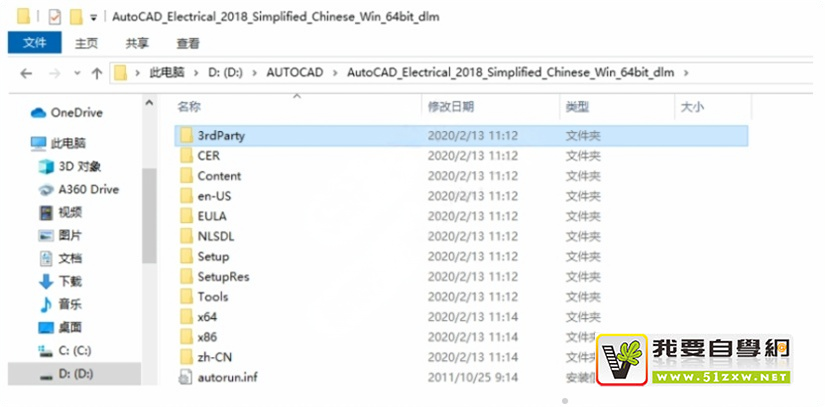The width and height of the screenshot is (825, 407).
Task: Click the navigation pane scroll up arrow
Action: tap(149, 103)
